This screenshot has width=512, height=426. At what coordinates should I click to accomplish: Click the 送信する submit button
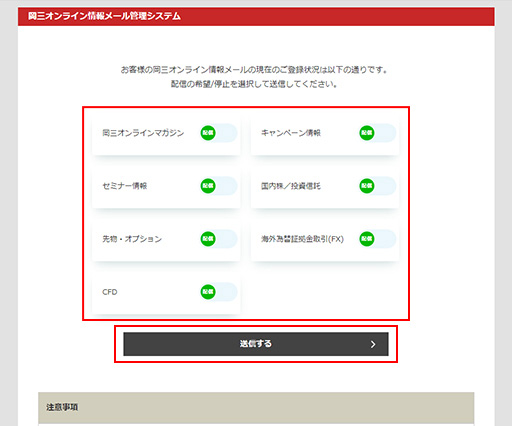[x=256, y=344]
